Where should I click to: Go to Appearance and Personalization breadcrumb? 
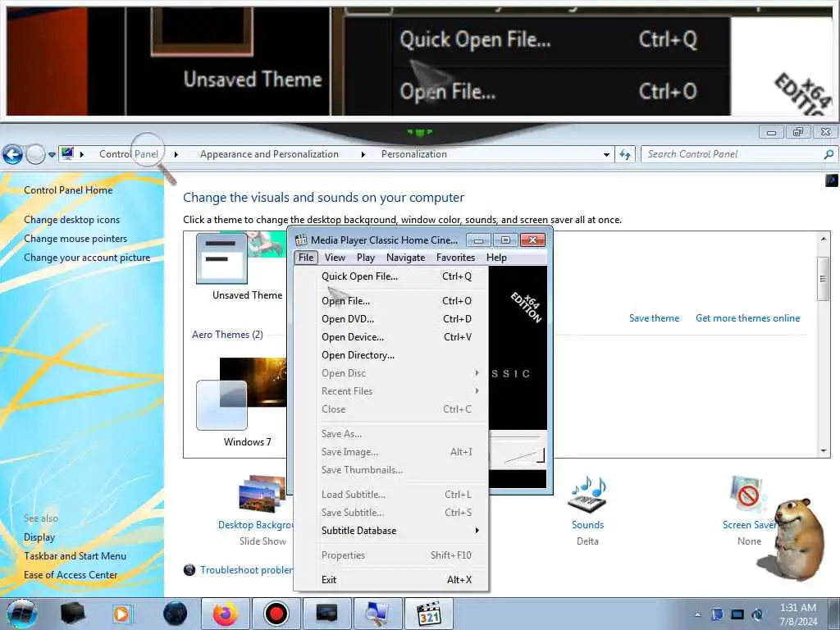click(269, 154)
